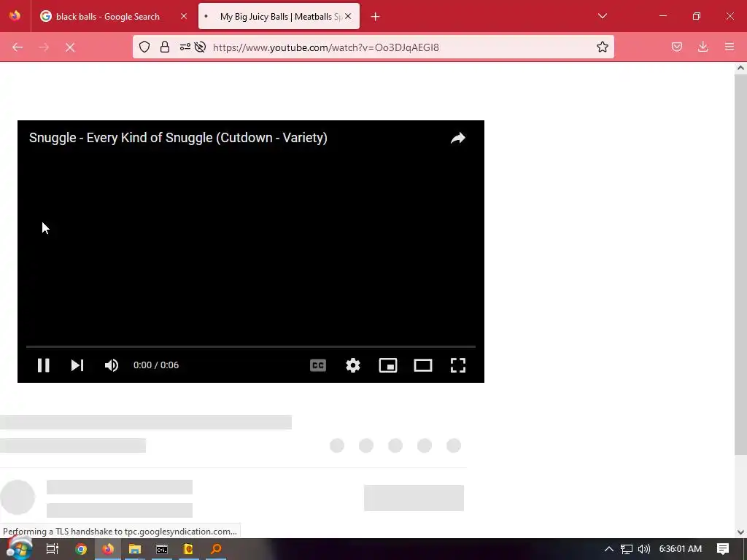Open the tracking protection shield panel

(144, 47)
